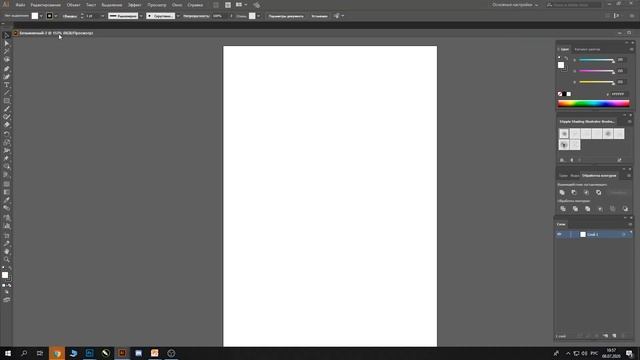Click Minus Back pathfinder icon
The width and height of the screenshot is (640, 360).
(x=625, y=209)
